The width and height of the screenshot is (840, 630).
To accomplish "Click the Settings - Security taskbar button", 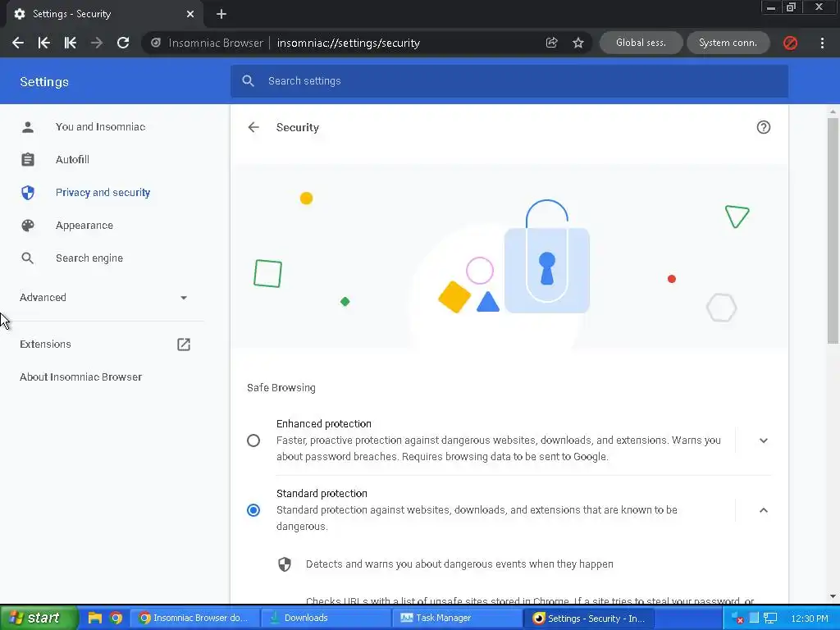I will point(588,619).
